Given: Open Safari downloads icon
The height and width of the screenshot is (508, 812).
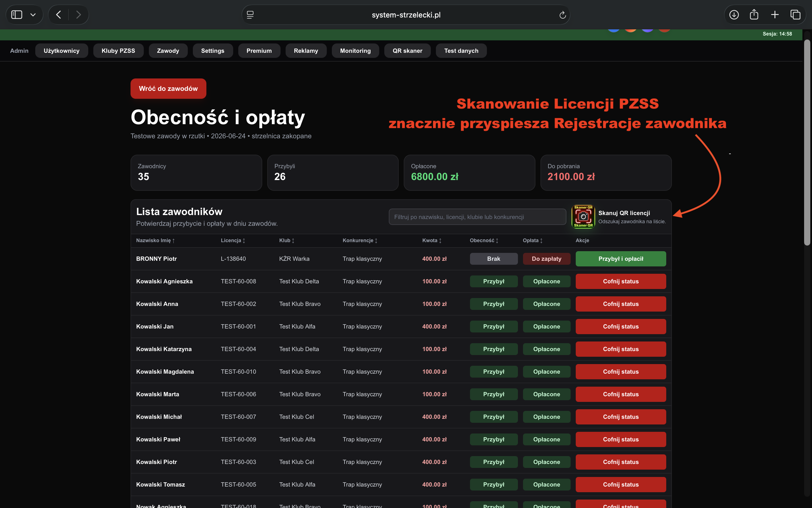Looking at the screenshot, I should tap(734, 14).
